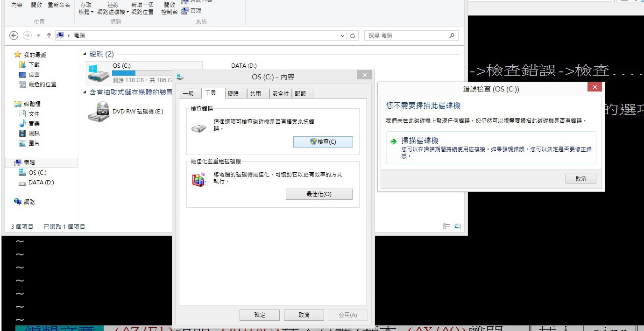Open recent locations dropdown arrow
This screenshot has width=644, height=331.
pyautogui.click(x=38, y=35)
